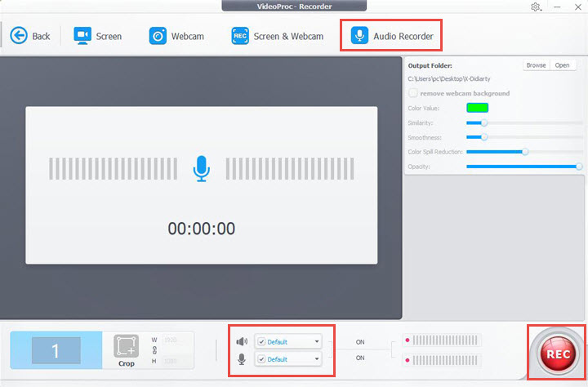Image resolution: width=588 pixels, height=387 pixels.
Task: Open settings via the gear icon
Action: pos(536,7)
